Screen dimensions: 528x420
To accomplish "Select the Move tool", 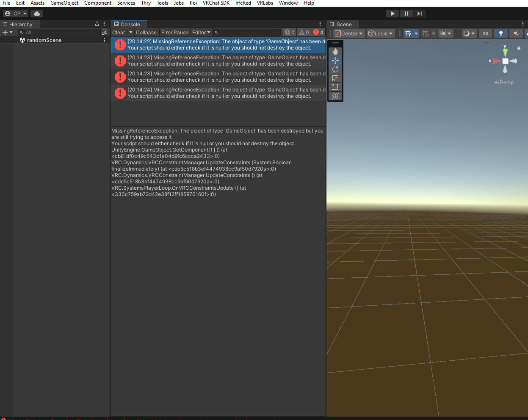I will click(x=335, y=61).
